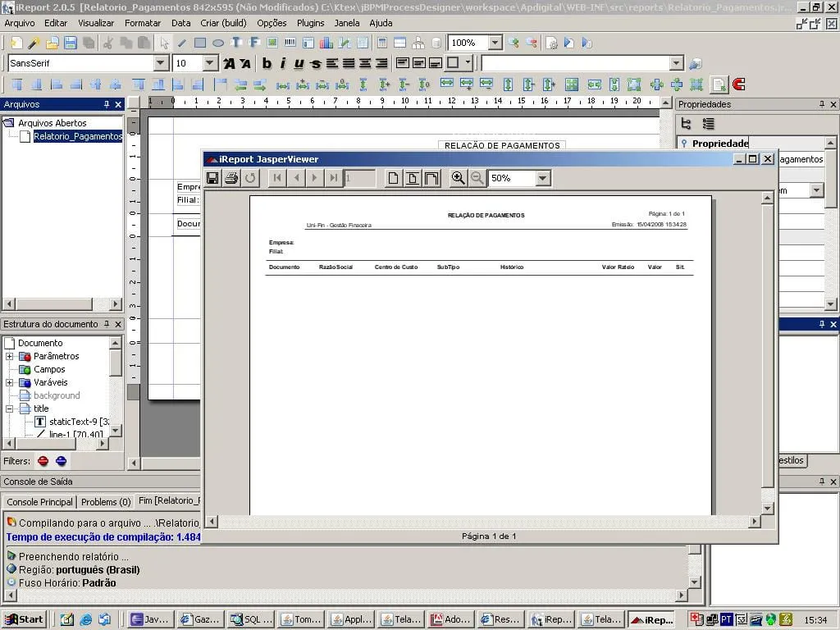This screenshot has height=630, width=840.
Task: Toggle bold text formatting
Action: [267, 63]
